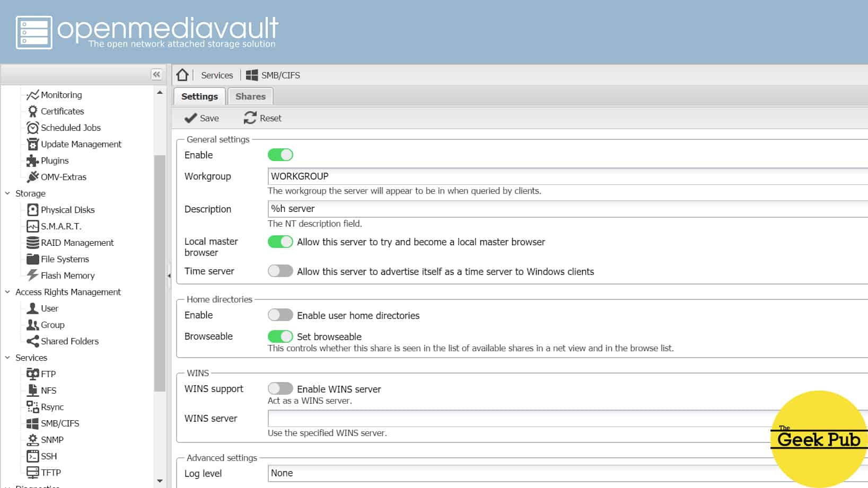Image resolution: width=868 pixels, height=488 pixels.
Task: Go to Scheduled Jobs
Action: [x=64, y=128]
